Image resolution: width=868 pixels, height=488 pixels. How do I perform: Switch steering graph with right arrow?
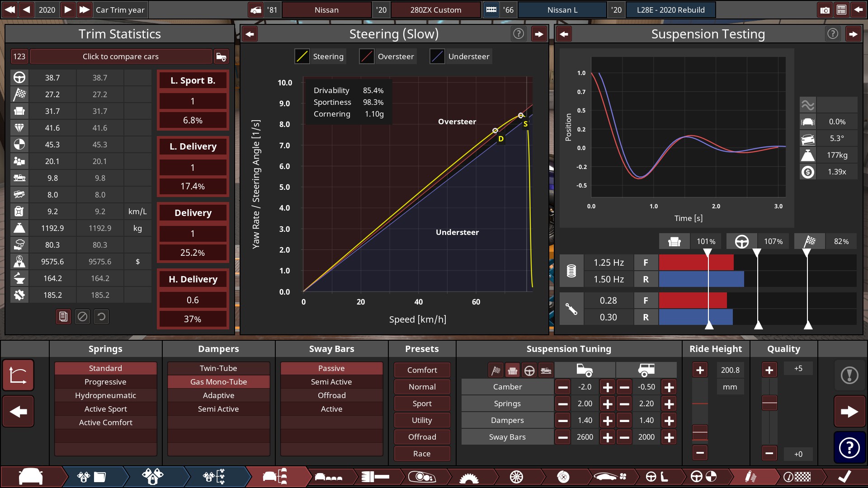pyautogui.click(x=539, y=34)
